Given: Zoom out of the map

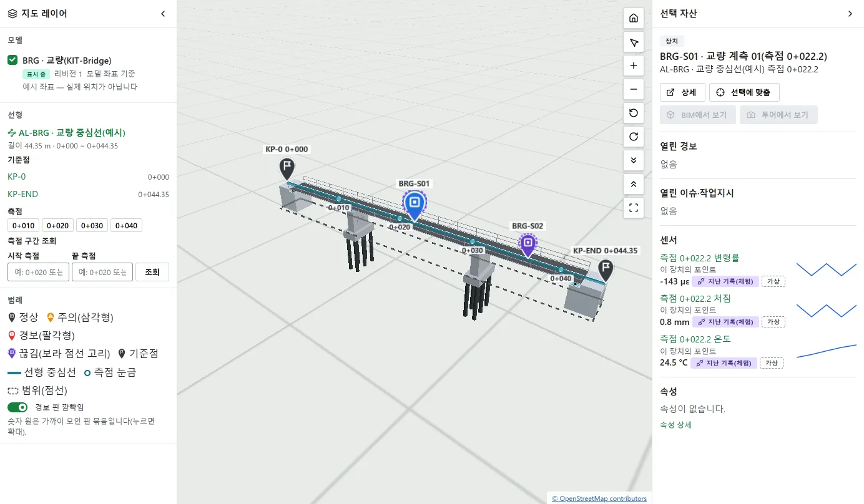Looking at the screenshot, I should (634, 89).
